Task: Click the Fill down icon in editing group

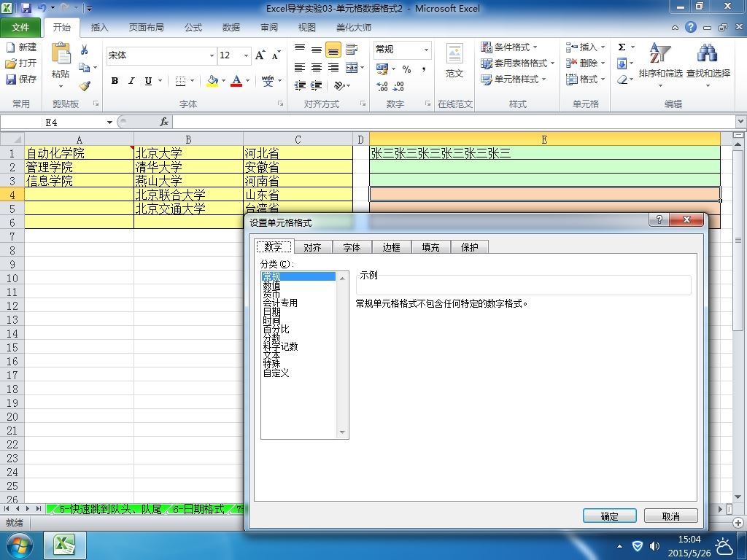Action: (622, 63)
